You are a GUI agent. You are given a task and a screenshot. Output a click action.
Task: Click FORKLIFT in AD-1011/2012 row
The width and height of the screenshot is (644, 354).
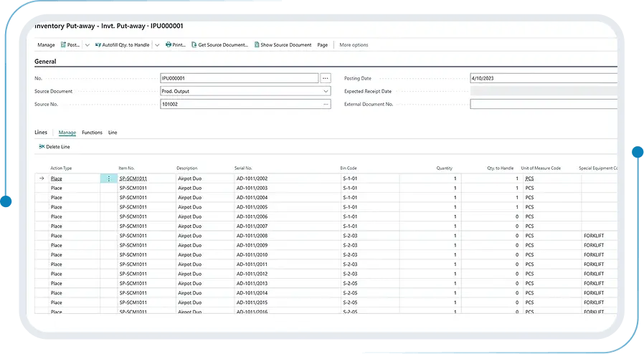(x=594, y=274)
